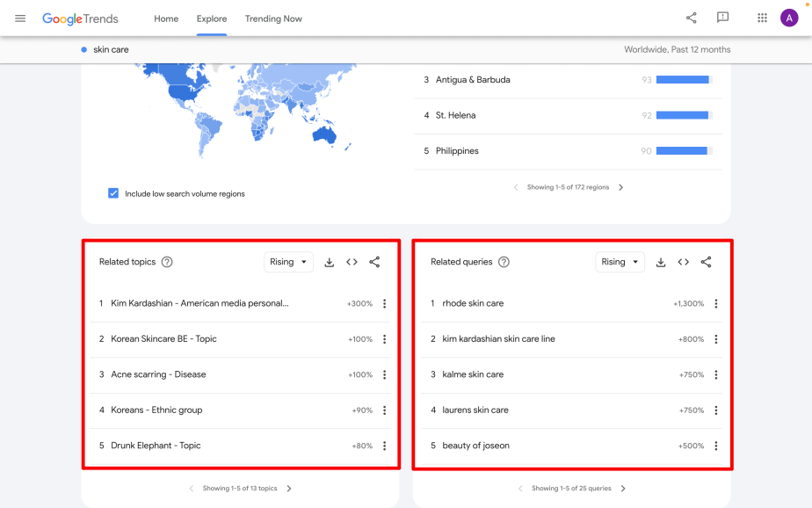Screen dimensions: 812x508
Task: Click Worldwide, Past 12 months summary
Action: pyautogui.click(x=677, y=50)
